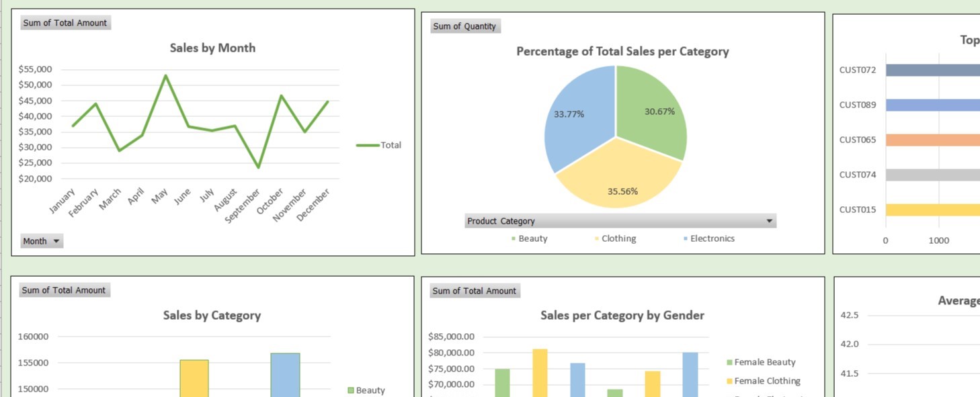The image size is (980, 397).
Task: Click the $85,000.00 axis label
Action: 451,337
